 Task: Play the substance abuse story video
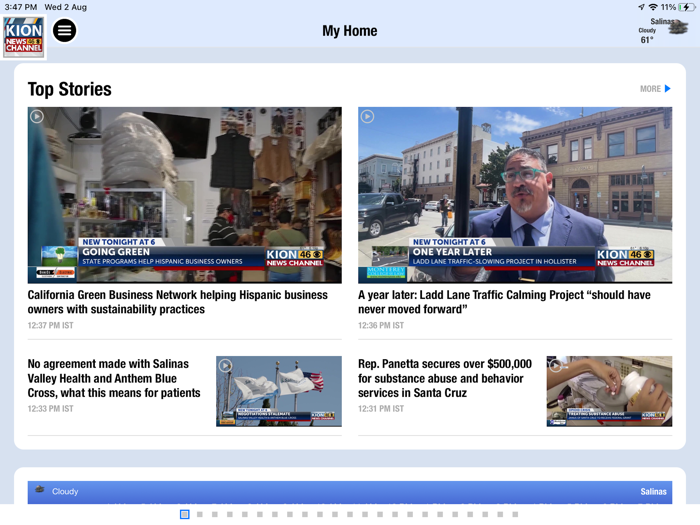pos(556,366)
